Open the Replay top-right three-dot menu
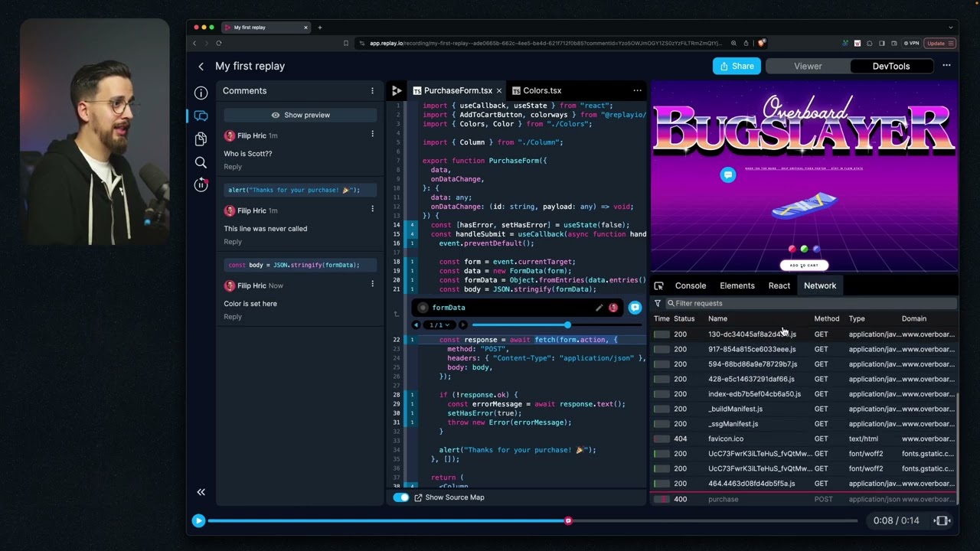The height and width of the screenshot is (551, 980). coord(946,66)
